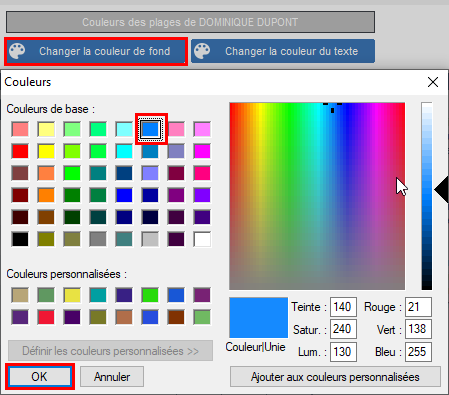The width and height of the screenshot is (449, 395).
Task: Click the Vert value field showing 138
Action: pos(418,329)
